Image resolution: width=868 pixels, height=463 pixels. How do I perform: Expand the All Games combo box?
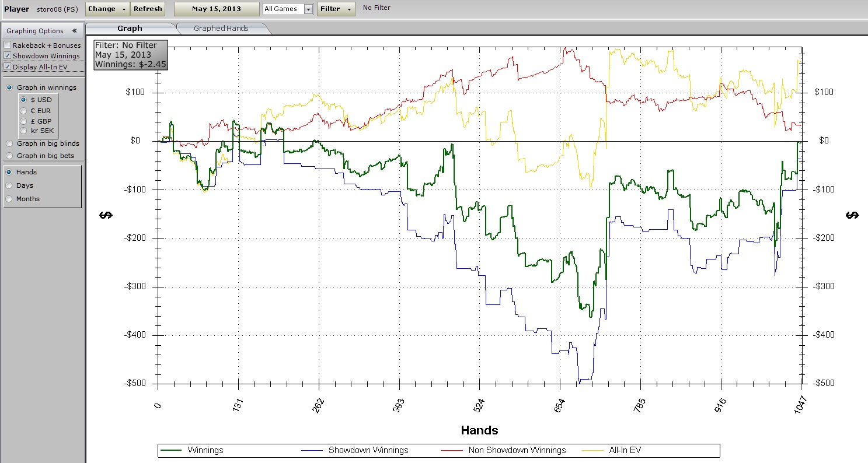308,9
